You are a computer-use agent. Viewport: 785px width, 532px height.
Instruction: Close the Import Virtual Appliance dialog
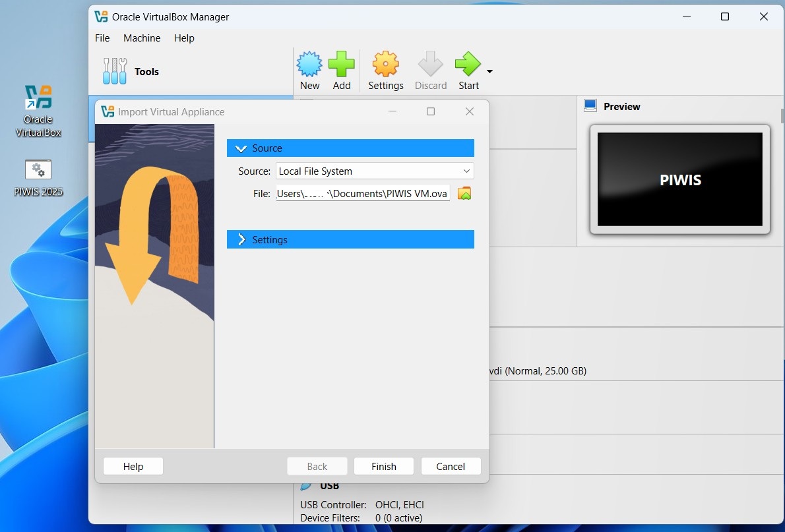pyautogui.click(x=470, y=111)
